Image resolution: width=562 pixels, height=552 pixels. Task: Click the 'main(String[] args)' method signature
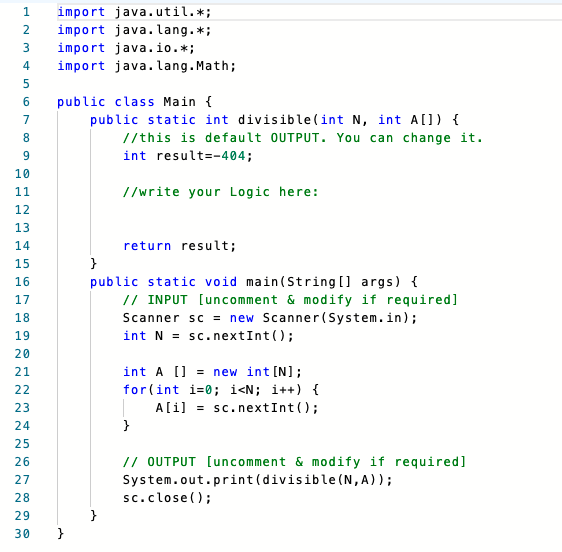323,282
